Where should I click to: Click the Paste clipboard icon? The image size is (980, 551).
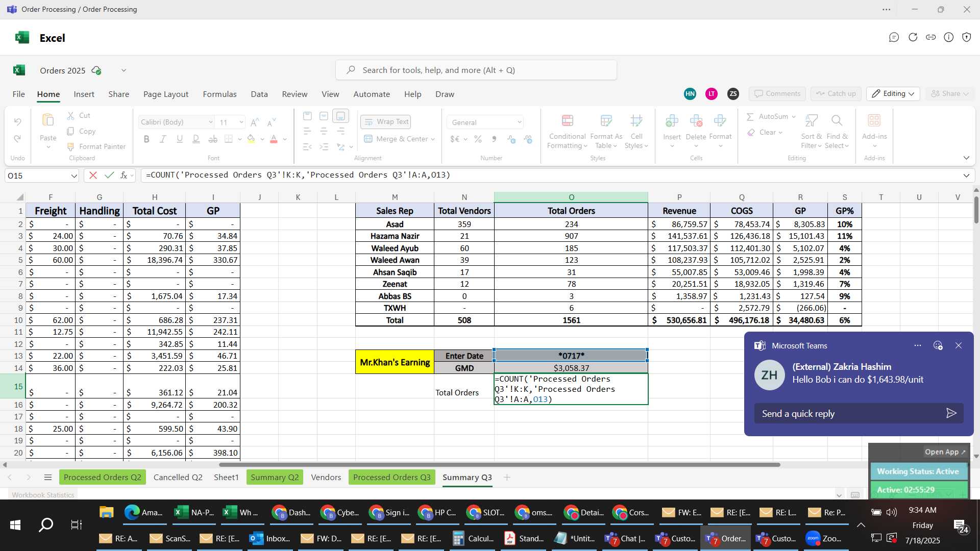click(x=48, y=120)
